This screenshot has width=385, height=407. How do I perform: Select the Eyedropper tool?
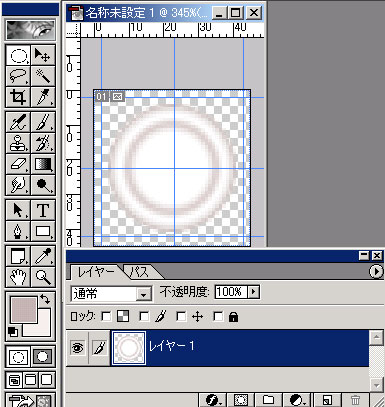(43, 256)
